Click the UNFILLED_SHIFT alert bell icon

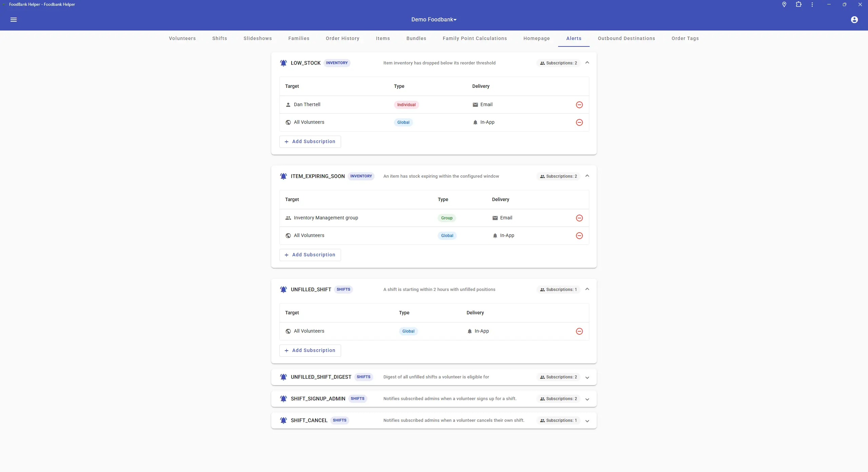coord(283,290)
